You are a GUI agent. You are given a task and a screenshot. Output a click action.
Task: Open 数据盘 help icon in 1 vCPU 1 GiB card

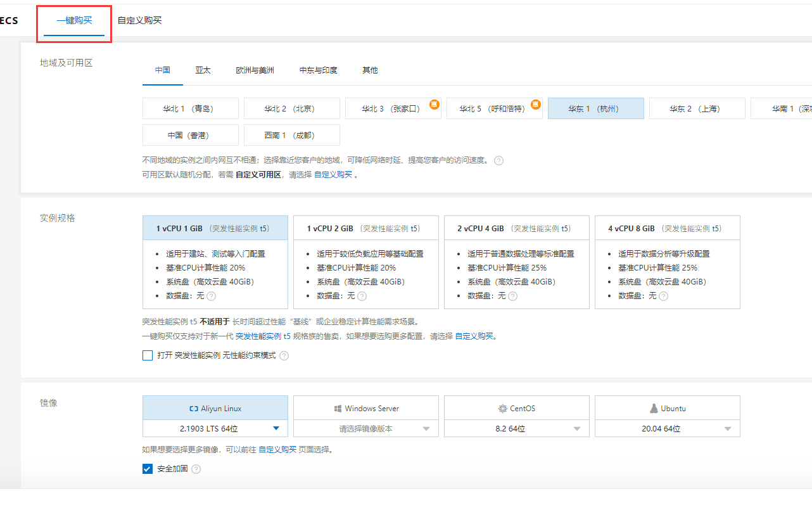(211, 296)
